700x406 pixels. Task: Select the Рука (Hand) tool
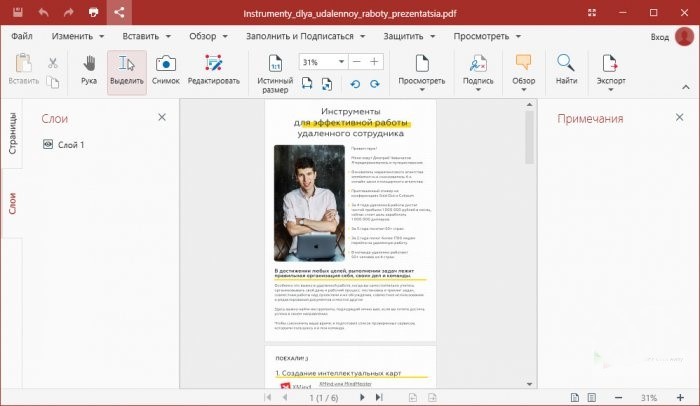89,70
